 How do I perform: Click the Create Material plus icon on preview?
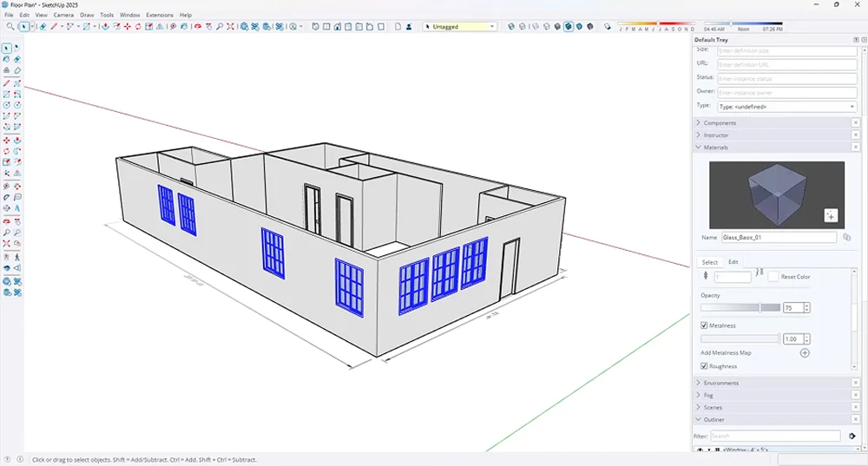pyautogui.click(x=831, y=215)
